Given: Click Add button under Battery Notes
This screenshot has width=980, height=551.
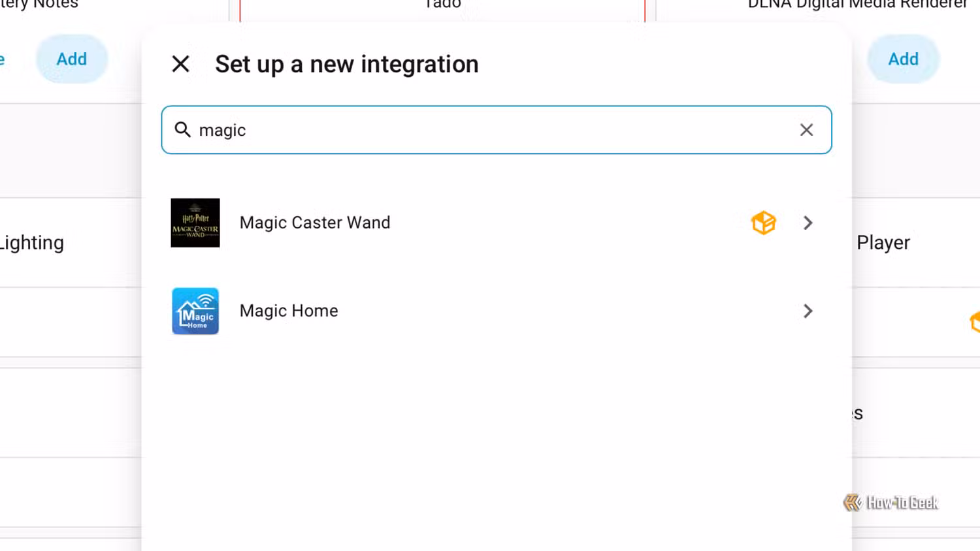Looking at the screenshot, I should (x=72, y=59).
